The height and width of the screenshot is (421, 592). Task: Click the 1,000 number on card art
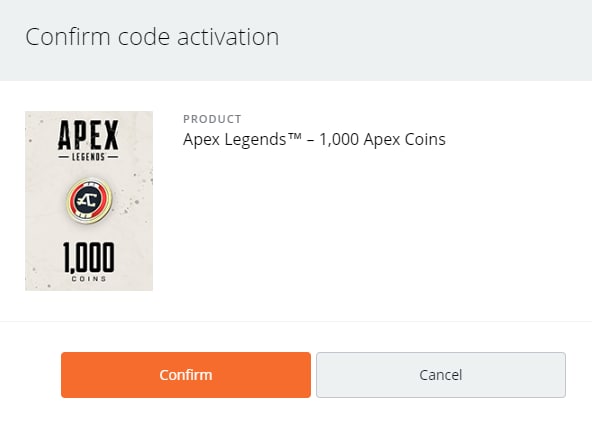(x=89, y=258)
